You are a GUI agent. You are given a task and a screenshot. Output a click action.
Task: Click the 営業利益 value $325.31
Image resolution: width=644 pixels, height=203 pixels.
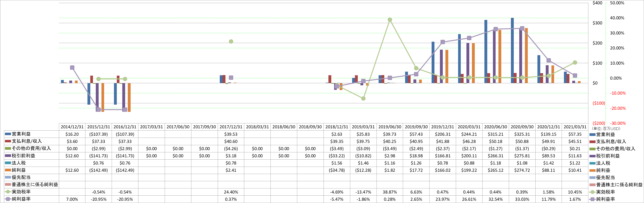[x=522, y=134]
